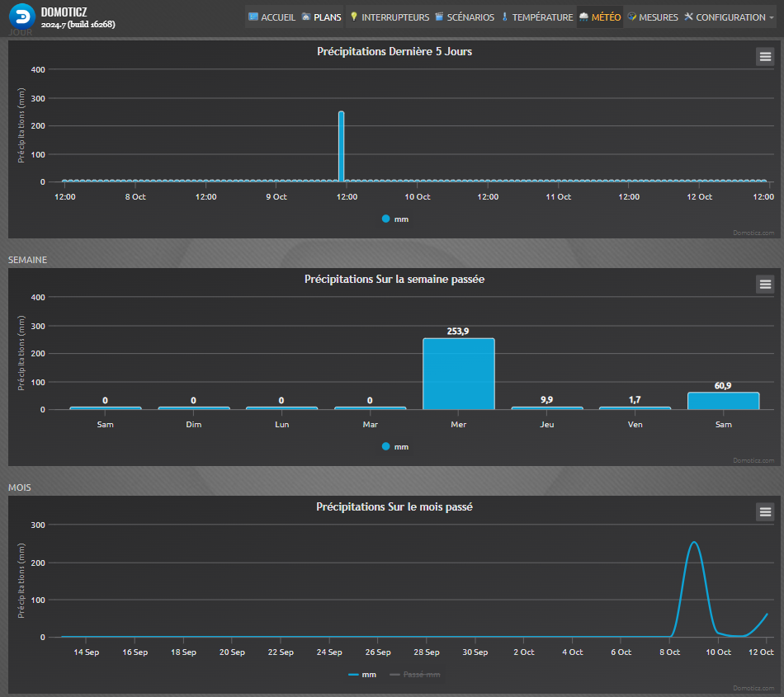Expand the Configuration dropdown arrow
The height and width of the screenshot is (697, 784).
tap(772, 17)
